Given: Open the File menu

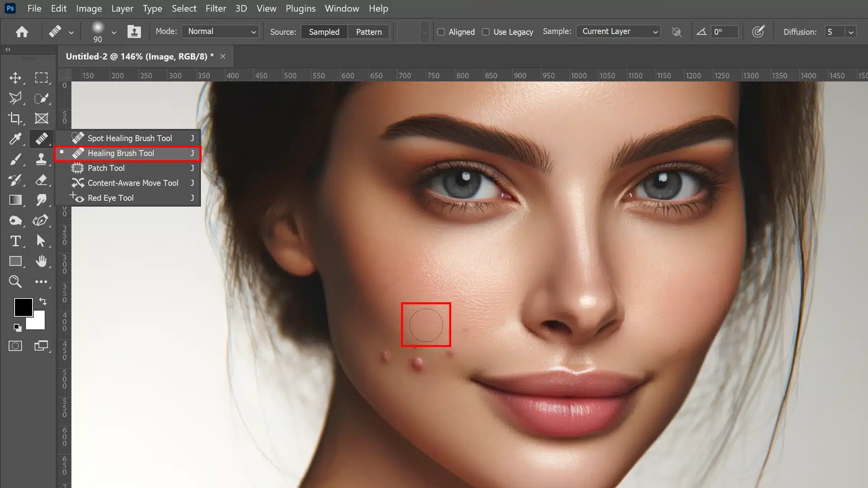Looking at the screenshot, I should pos(34,9).
